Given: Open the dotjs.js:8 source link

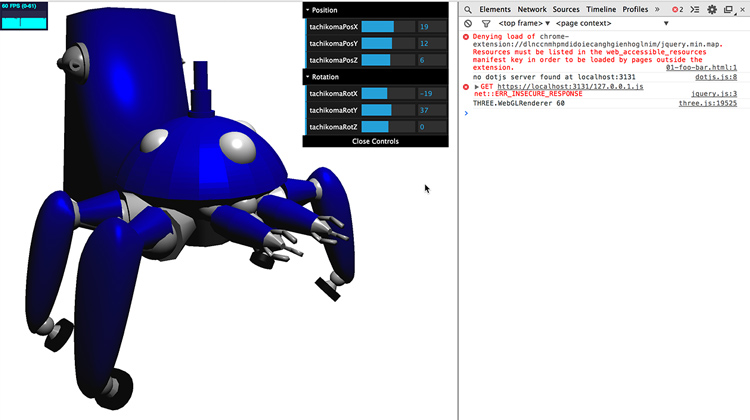Looking at the screenshot, I should (x=716, y=77).
